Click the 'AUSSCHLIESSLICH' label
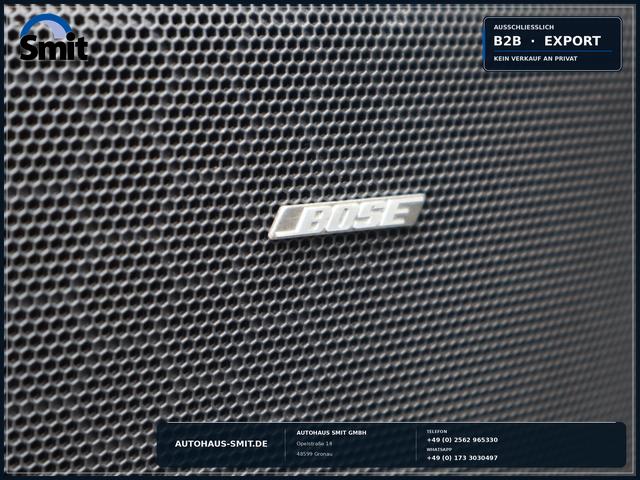Viewport: 640px width, 480px height. pos(524,27)
